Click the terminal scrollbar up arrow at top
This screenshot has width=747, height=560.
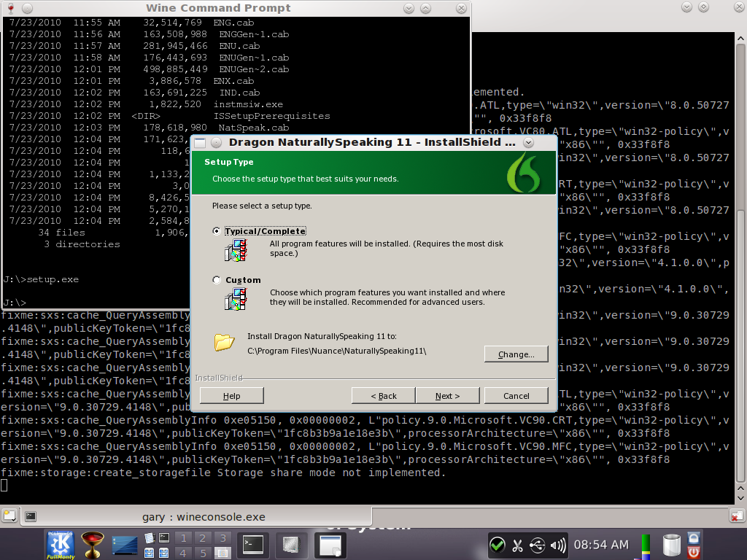[740, 38]
